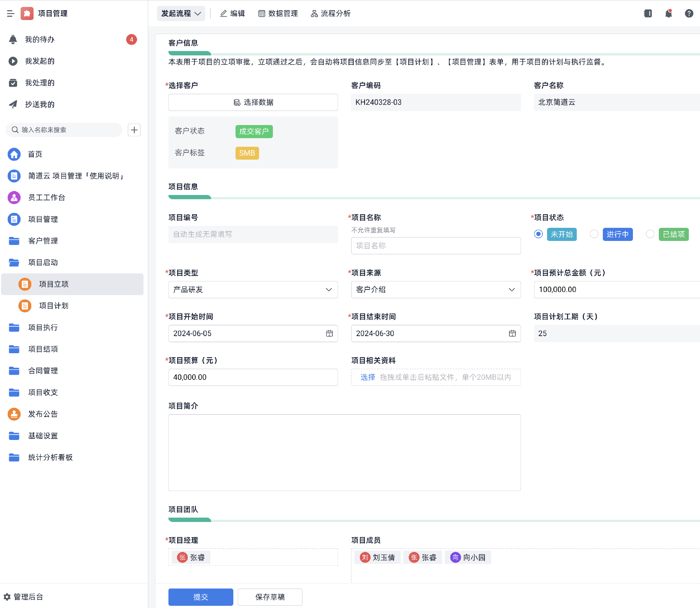The image size is (700, 608).
Task: Click inside the 项目名称 input field
Action: point(436,246)
